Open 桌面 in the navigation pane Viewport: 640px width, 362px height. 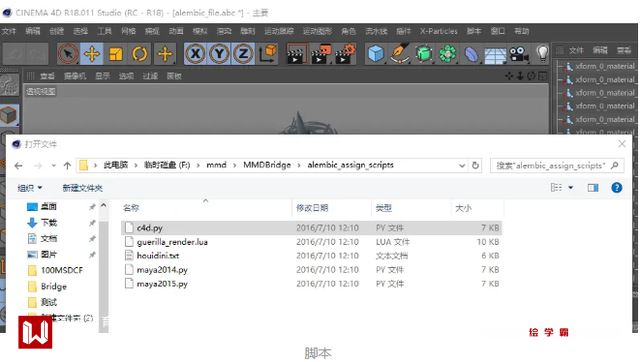[x=48, y=207]
